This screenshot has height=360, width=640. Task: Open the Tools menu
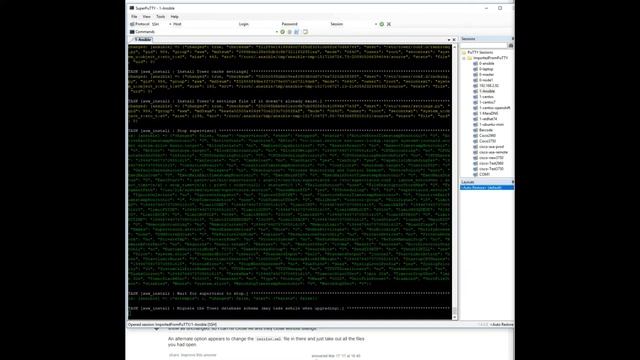click(x=160, y=17)
